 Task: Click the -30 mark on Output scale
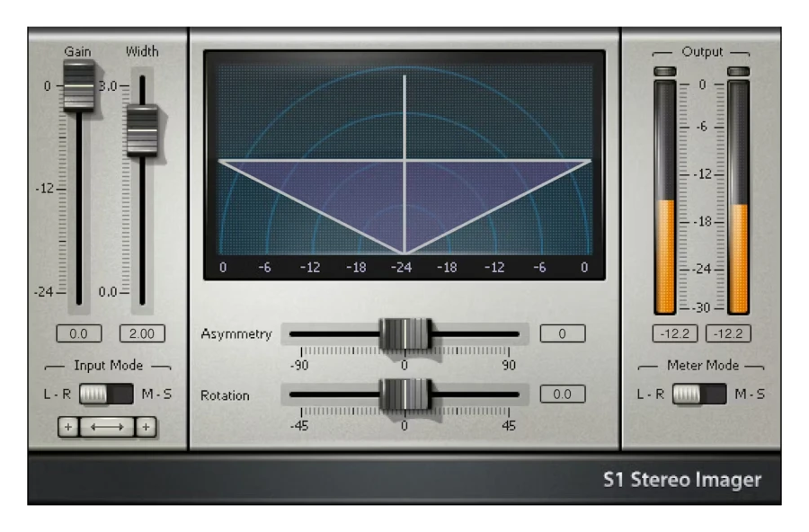(702, 308)
